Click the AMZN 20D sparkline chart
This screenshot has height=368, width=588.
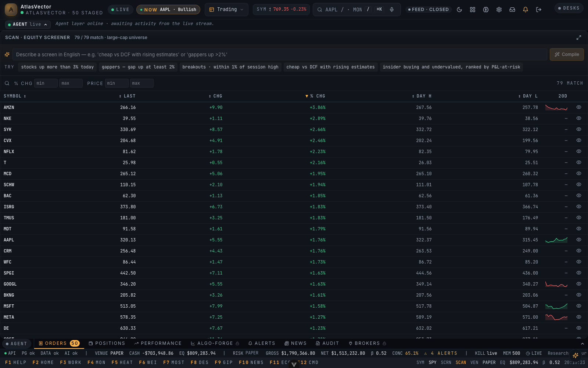click(x=556, y=107)
